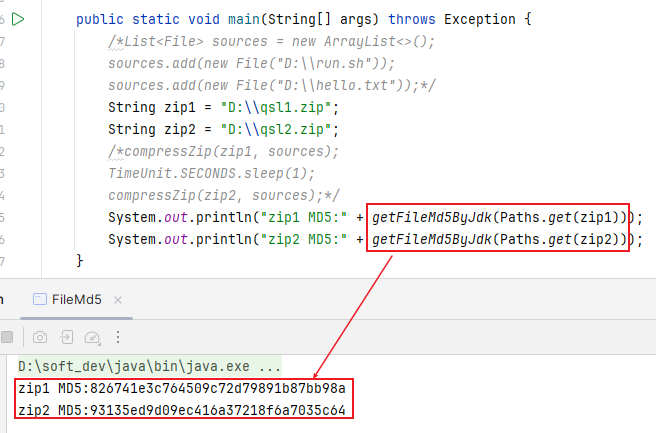Select the zip1 MD5 output line
This screenshot has width=656, height=433.
tap(181, 388)
